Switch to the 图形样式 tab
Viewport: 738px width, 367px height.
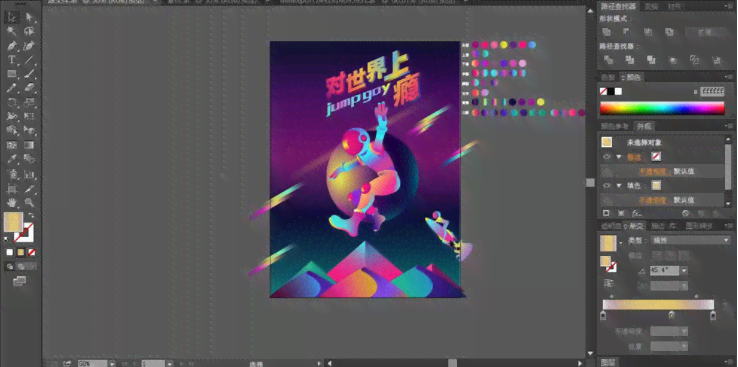click(x=699, y=226)
